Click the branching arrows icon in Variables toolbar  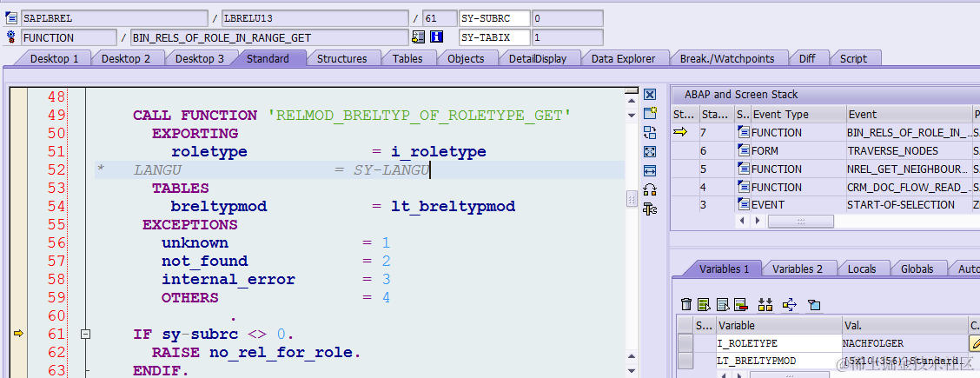pos(790,304)
